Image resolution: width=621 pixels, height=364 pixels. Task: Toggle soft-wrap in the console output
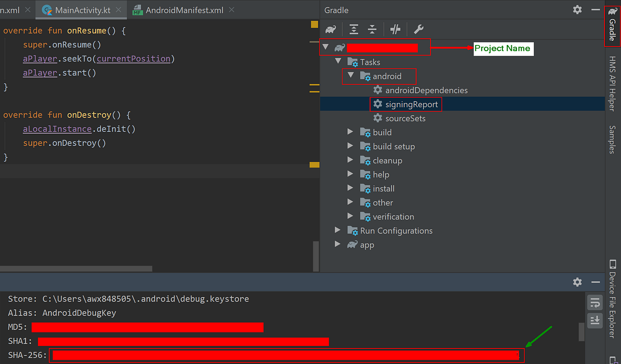[595, 302]
